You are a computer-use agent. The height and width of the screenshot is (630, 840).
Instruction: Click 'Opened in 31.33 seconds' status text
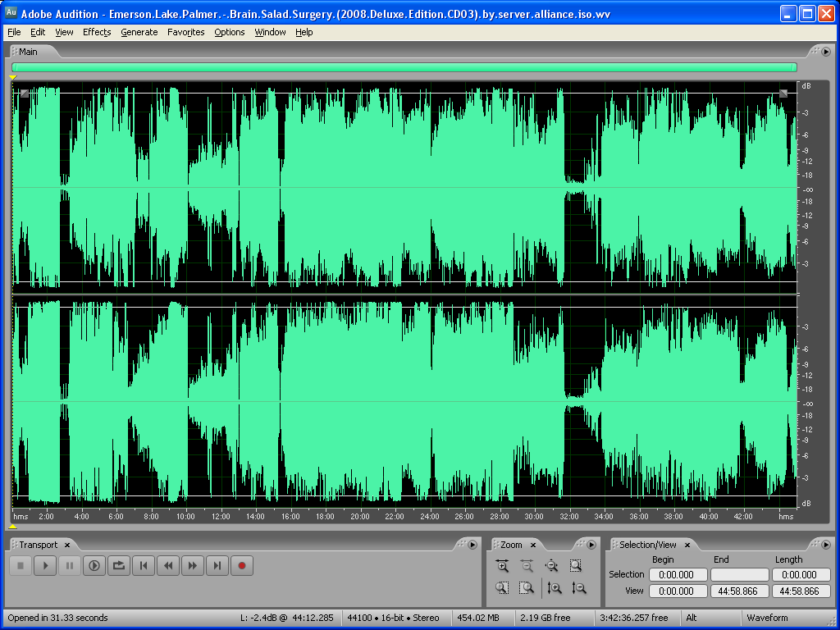point(58,618)
